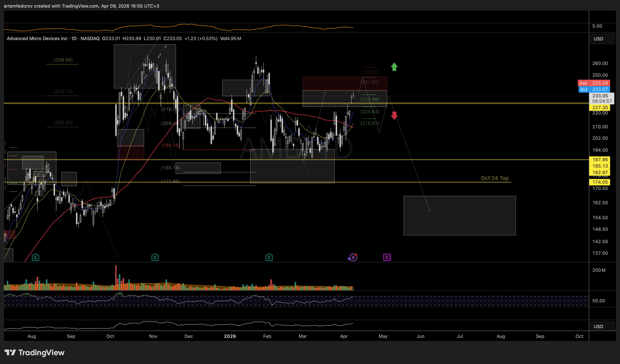Click the Ask 233.24 price label
620x364 pixels.
(x=594, y=83)
